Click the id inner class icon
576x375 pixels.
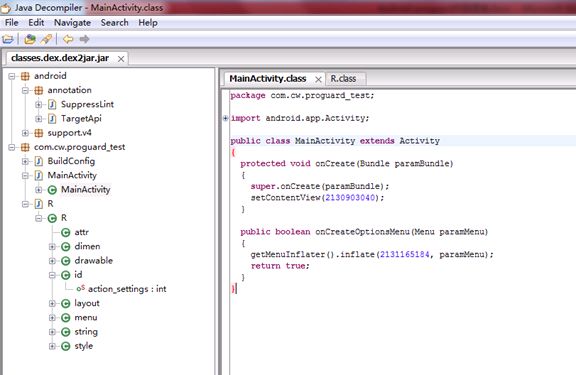(x=65, y=275)
